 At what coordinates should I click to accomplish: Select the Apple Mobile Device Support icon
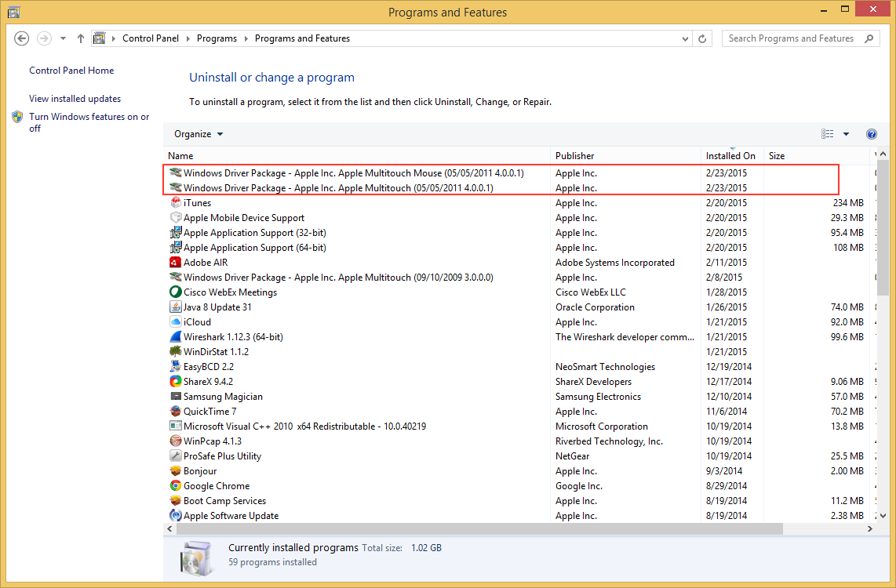(x=176, y=217)
